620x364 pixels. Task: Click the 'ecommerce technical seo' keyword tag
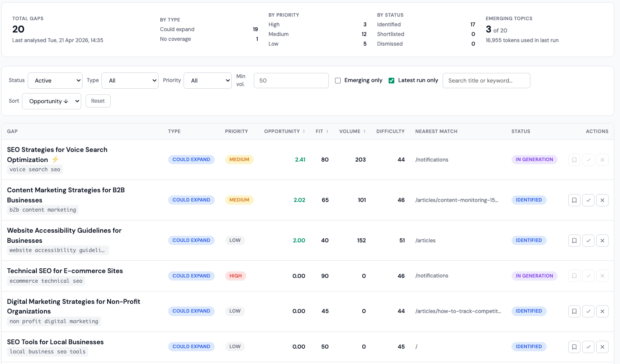[x=46, y=281]
